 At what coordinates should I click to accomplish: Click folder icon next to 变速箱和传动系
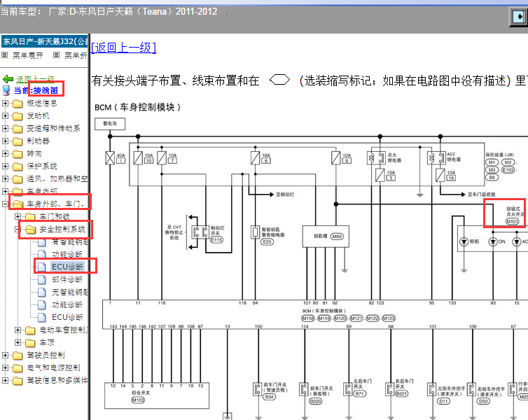pos(18,129)
